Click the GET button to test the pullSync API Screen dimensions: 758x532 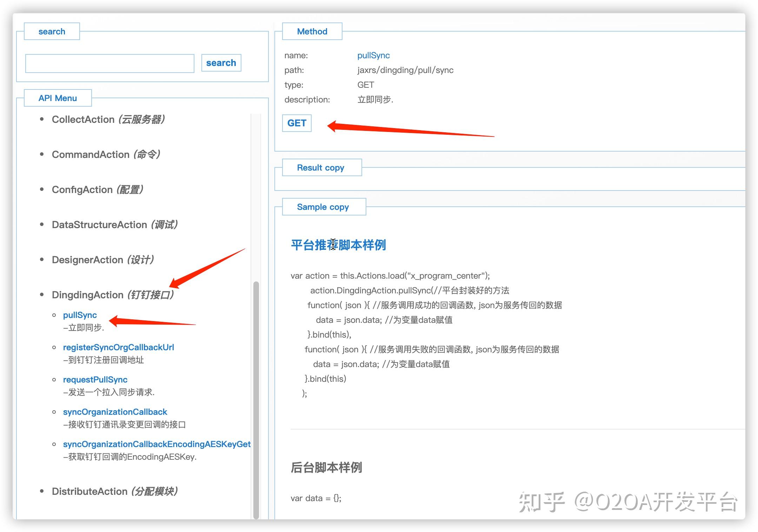point(297,124)
